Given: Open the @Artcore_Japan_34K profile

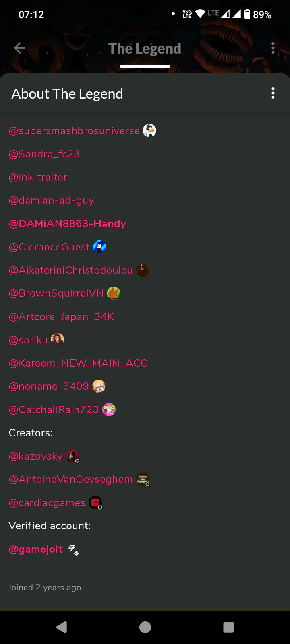Looking at the screenshot, I should click(x=61, y=317).
